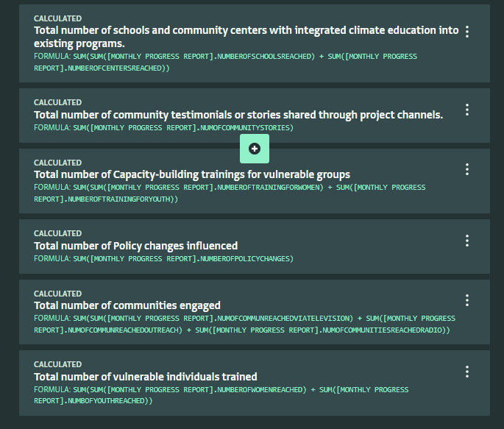This screenshot has width=504, height=429.
Task: Select Total number of communities engaged title
Action: click(127, 305)
